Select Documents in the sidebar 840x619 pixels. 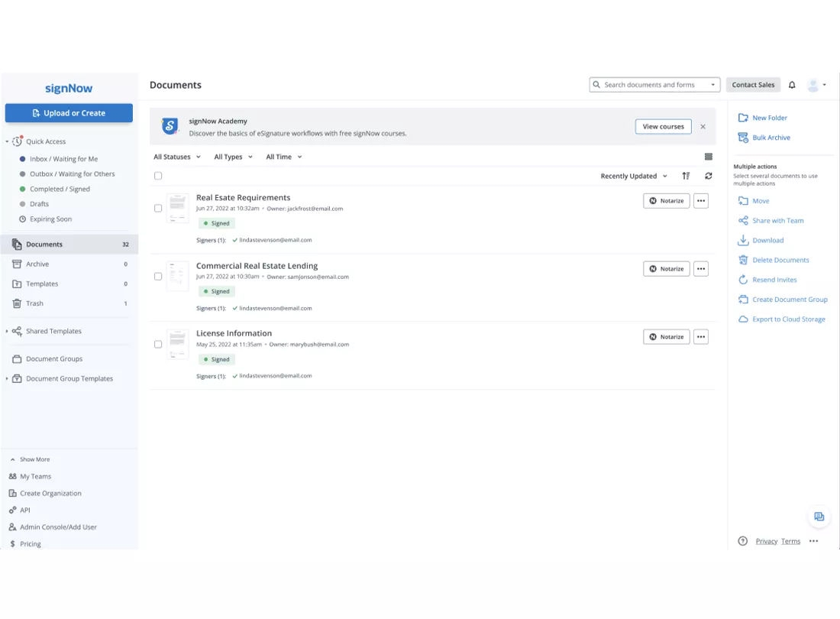pyautogui.click(x=69, y=245)
